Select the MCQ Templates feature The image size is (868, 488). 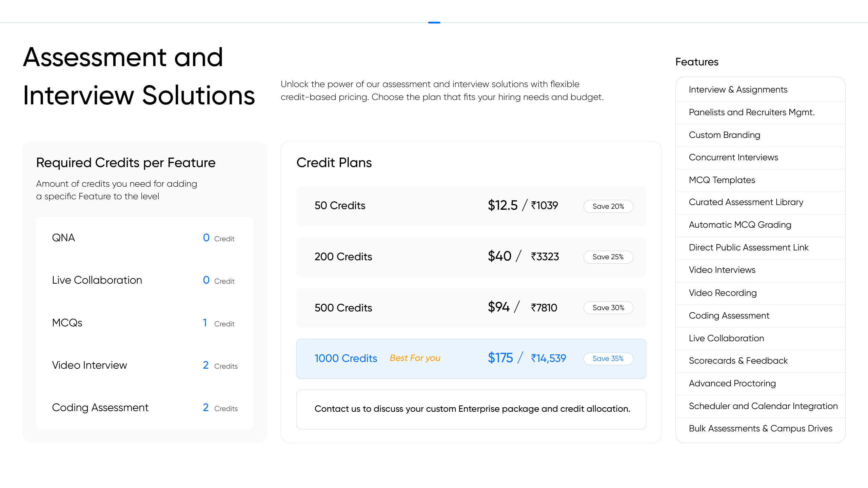pos(760,180)
